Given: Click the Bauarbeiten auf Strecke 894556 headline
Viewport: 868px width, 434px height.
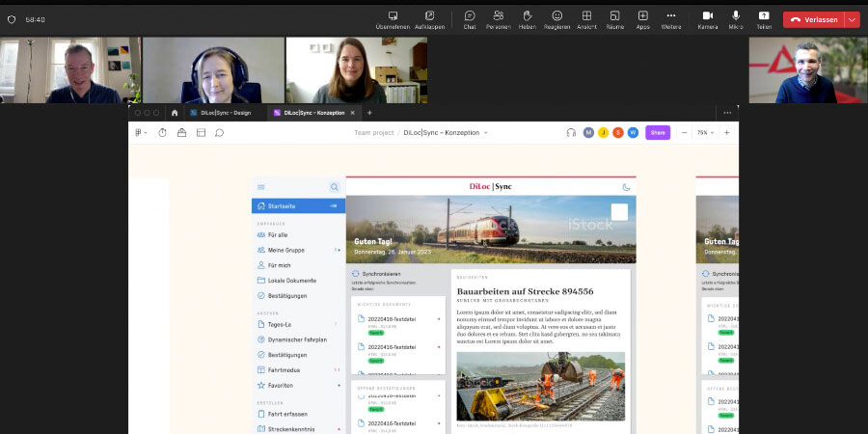Looking at the screenshot, I should tap(525, 291).
